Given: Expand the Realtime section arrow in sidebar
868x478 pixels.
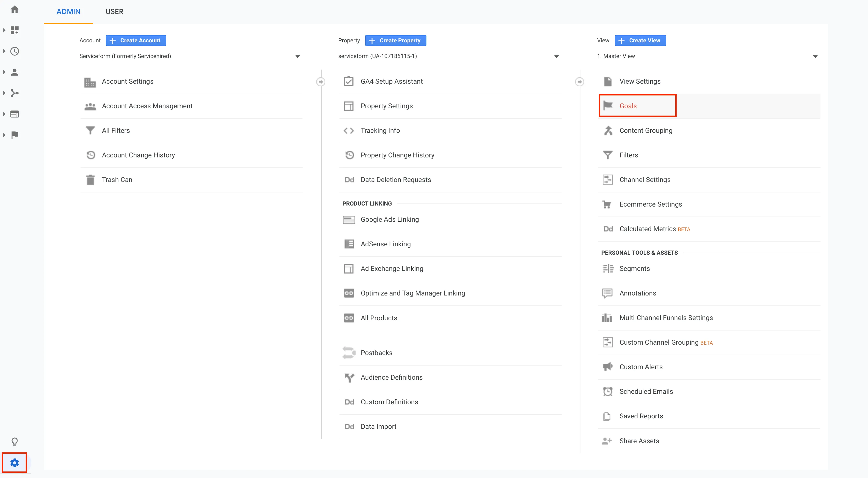Looking at the screenshot, I should tap(4, 51).
